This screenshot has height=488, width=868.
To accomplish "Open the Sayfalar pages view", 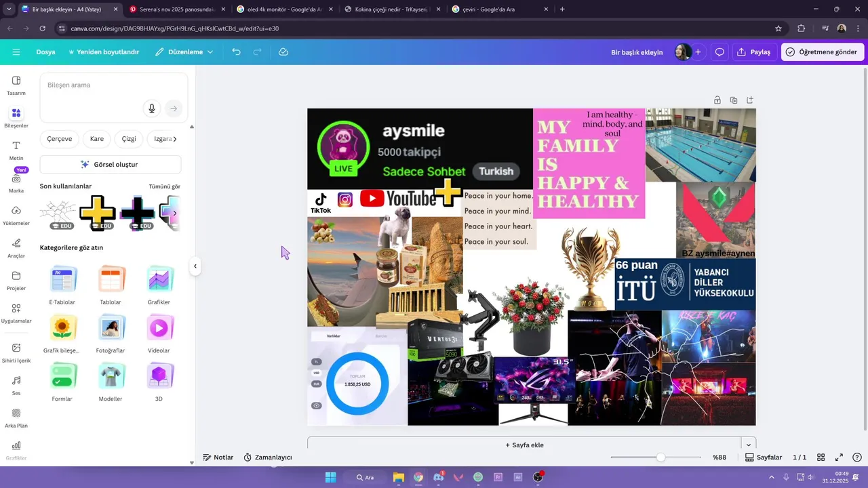I will coord(764,457).
